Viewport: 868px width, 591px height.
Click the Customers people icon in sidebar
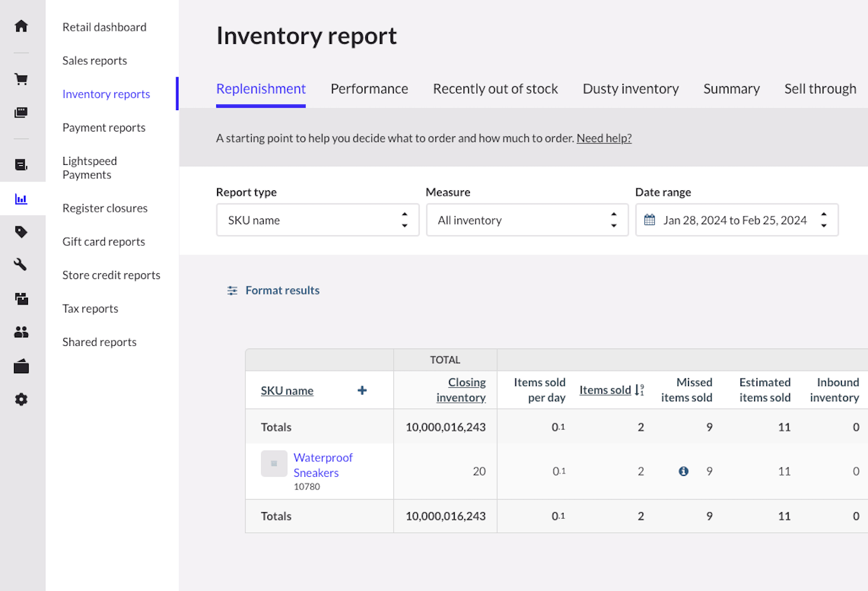(21, 332)
